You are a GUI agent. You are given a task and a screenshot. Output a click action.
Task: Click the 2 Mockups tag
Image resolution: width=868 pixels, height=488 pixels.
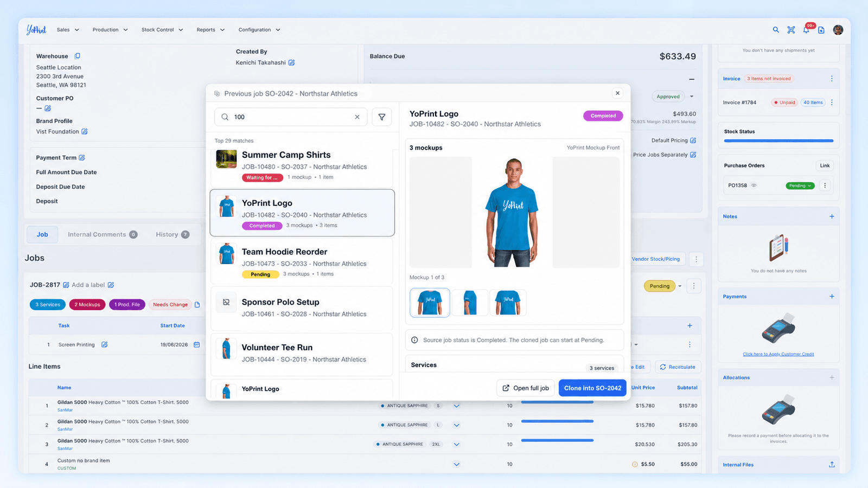coord(87,305)
